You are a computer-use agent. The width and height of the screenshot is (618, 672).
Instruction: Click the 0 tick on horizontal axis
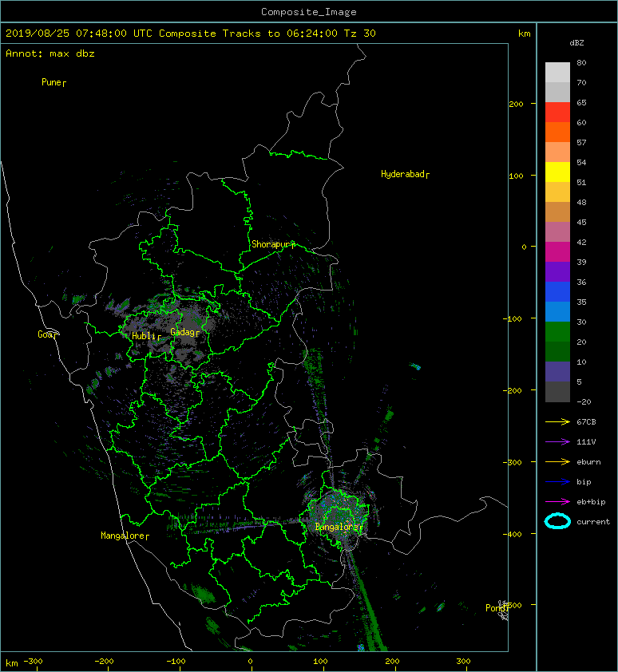251,662
